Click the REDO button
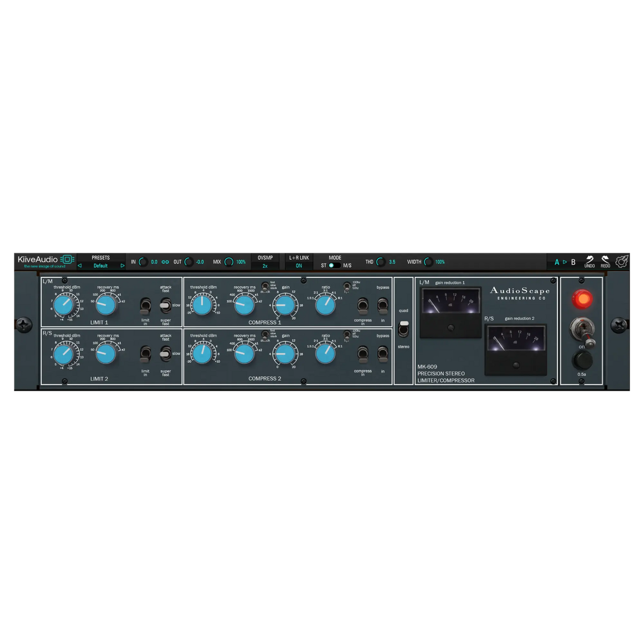 point(605,261)
